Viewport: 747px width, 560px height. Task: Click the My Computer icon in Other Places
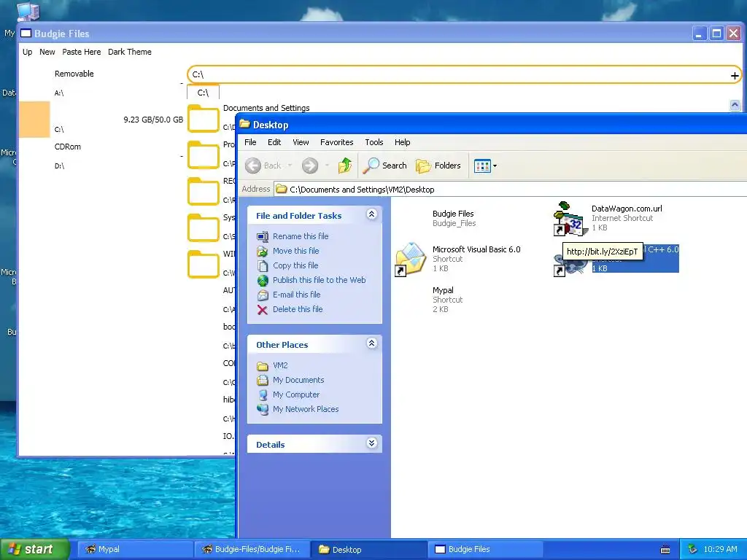click(263, 394)
